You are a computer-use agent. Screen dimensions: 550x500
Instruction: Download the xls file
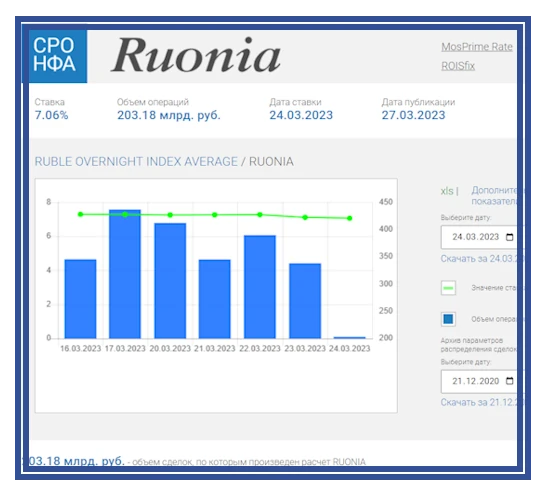[447, 191]
